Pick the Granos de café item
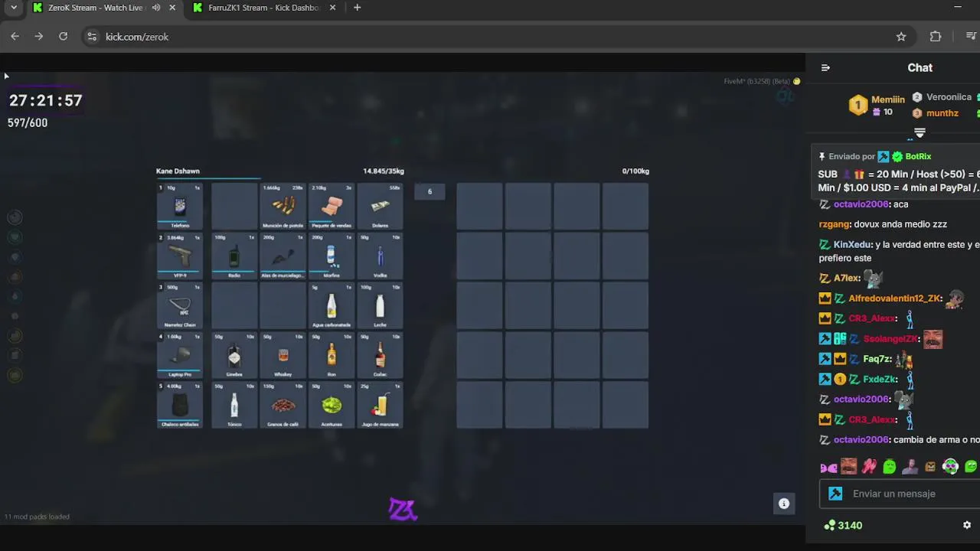Screen dimensions: 980x551 pos(283,406)
